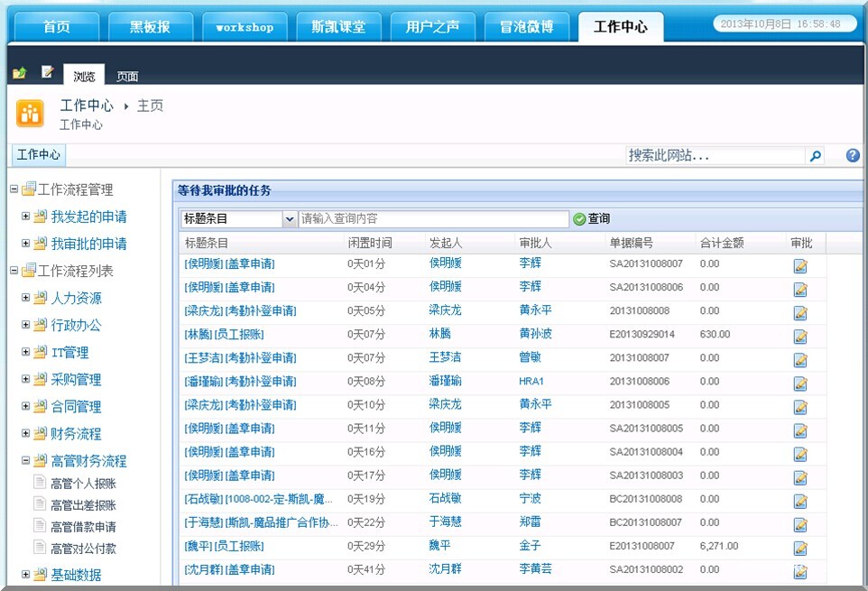Click the edit page icon
This screenshot has width=868, height=591.
click(47, 72)
